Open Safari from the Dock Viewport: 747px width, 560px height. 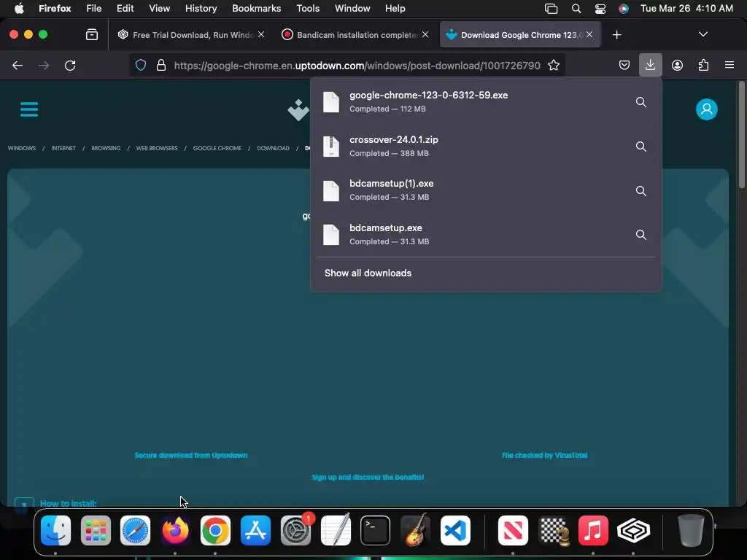[135, 531]
